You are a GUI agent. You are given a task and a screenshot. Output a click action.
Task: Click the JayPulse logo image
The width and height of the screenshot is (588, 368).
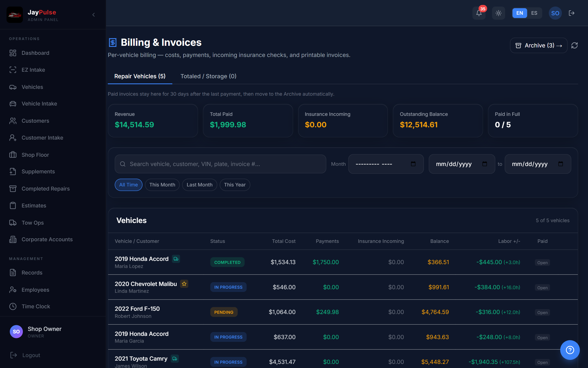pyautogui.click(x=15, y=15)
